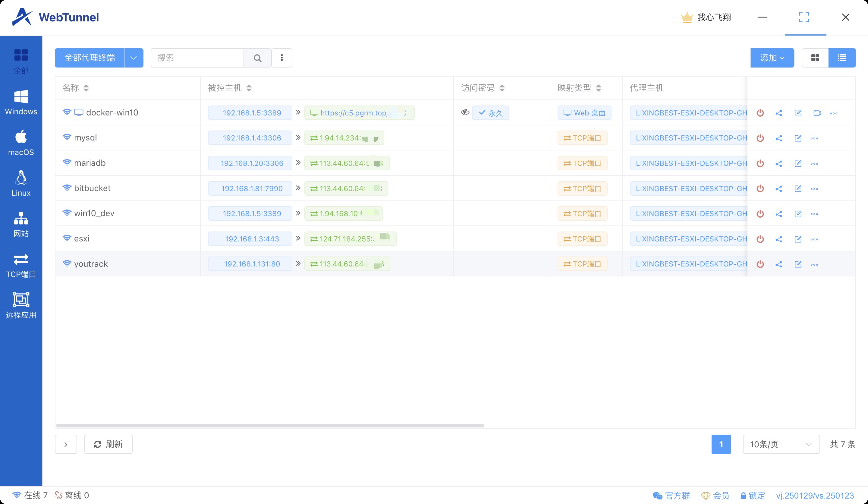The height and width of the screenshot is (504, 868).
Task: Click the horizontal table scrollbar
Action: [x=270, y=426]
